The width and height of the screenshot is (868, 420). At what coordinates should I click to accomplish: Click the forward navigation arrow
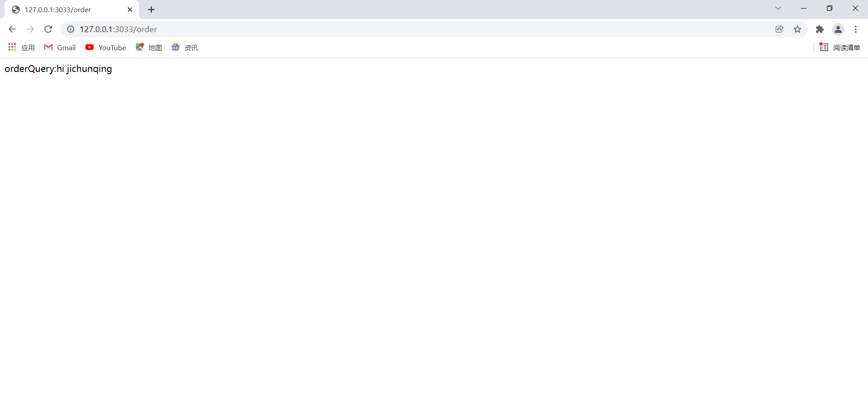[x=30, y=29]
